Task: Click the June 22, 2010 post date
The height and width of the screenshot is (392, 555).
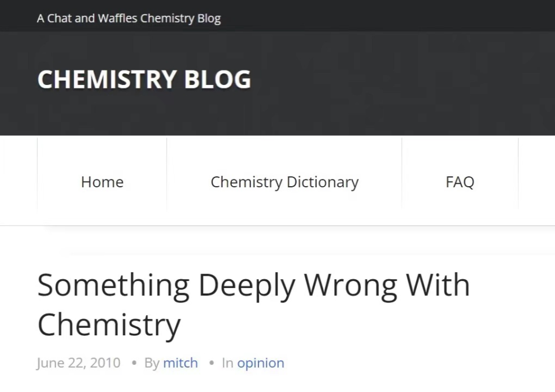Action: (x=79, y=363)
